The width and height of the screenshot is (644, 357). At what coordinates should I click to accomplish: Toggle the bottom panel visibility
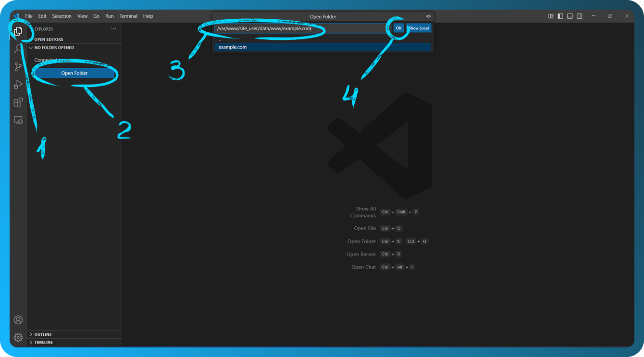[x=570, y=16]
